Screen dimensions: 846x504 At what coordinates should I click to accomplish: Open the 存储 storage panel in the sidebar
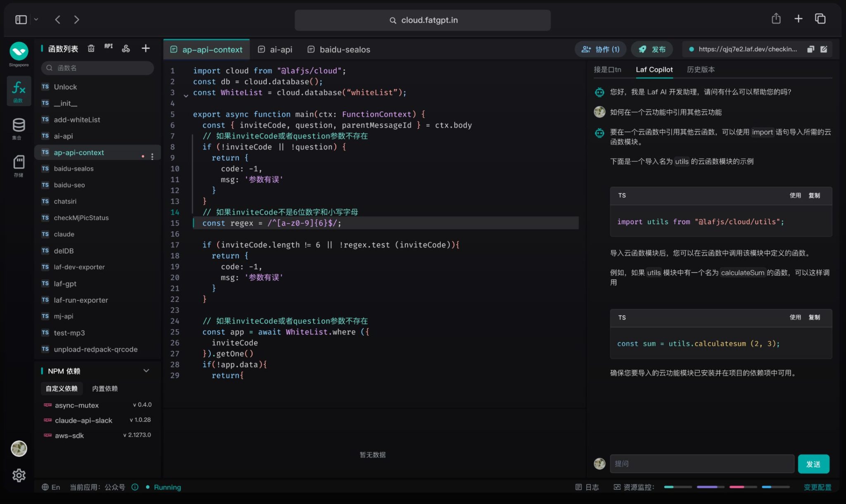pos(18,165)
